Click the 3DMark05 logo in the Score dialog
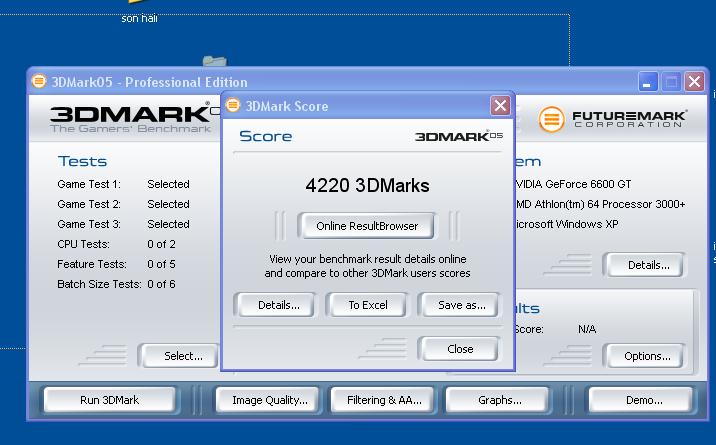 pos(459,136)
